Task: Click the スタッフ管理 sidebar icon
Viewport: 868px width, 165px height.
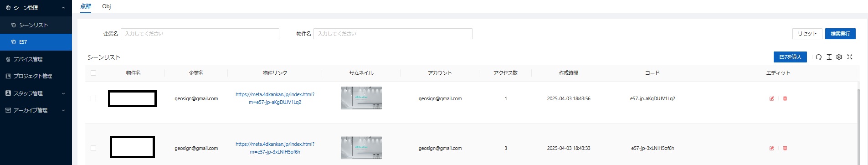Action: 8,93
